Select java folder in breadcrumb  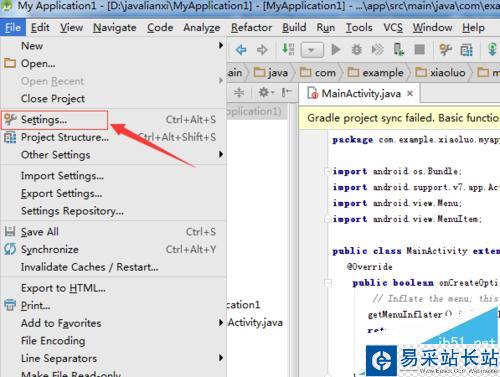(271, 73)
